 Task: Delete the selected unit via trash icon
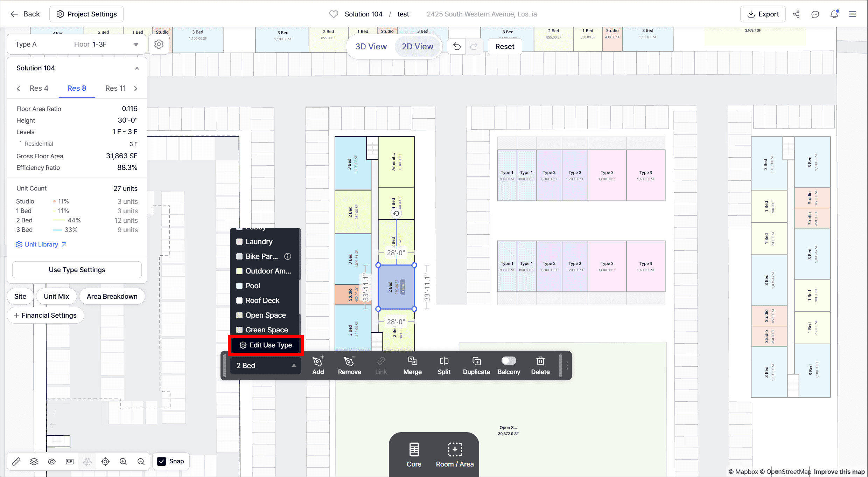(x=540, y=361)
